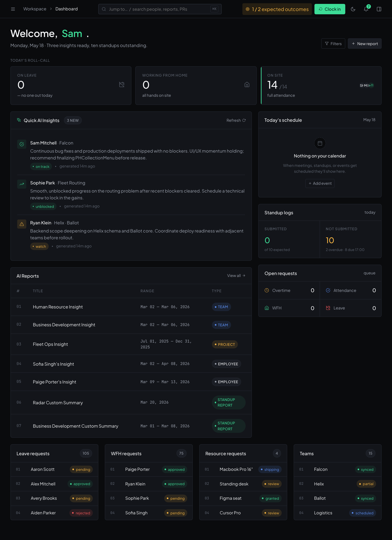Focus the Jump to search field

pyautogui.click(x=160, y=9)
